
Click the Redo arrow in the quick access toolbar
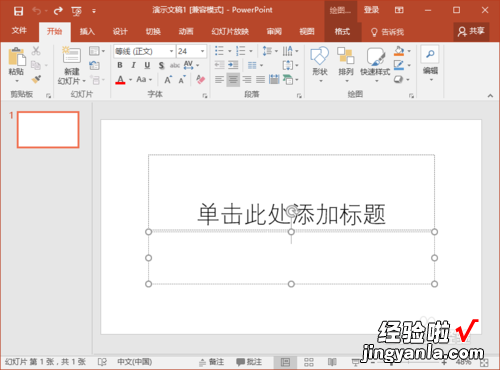[58, 11]
